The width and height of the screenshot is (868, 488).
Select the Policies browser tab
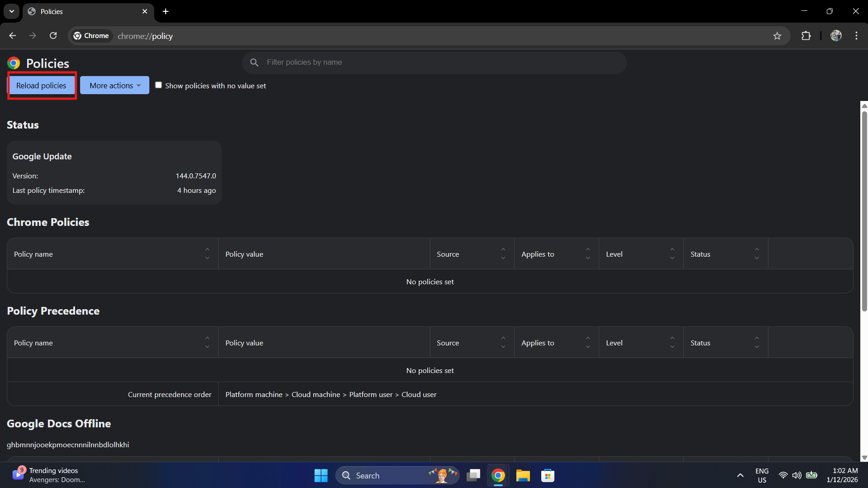pos(86,11)
